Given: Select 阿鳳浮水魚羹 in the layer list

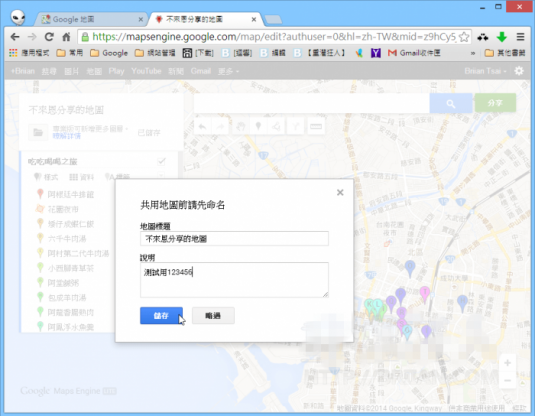Looking at the screenshot, I should pos(71,327).
